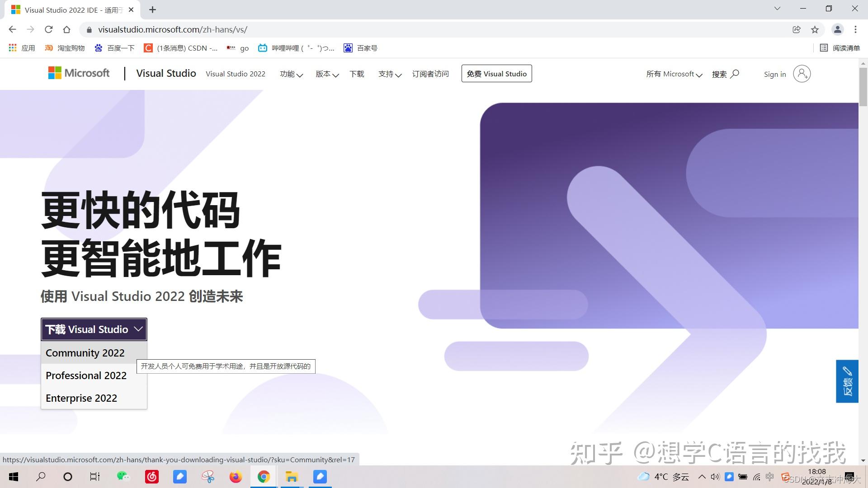Click the Sign in account icon
Screen dimensions: 868x488
(802, 74)
